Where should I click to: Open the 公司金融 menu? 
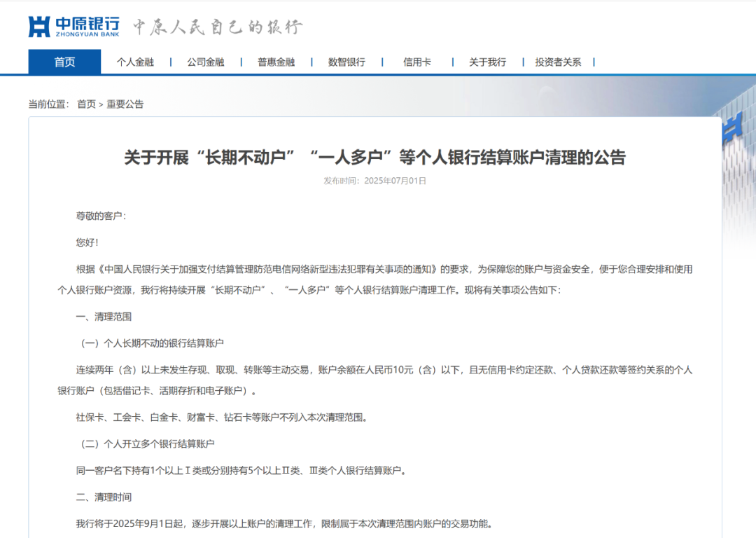pos(206,62)
